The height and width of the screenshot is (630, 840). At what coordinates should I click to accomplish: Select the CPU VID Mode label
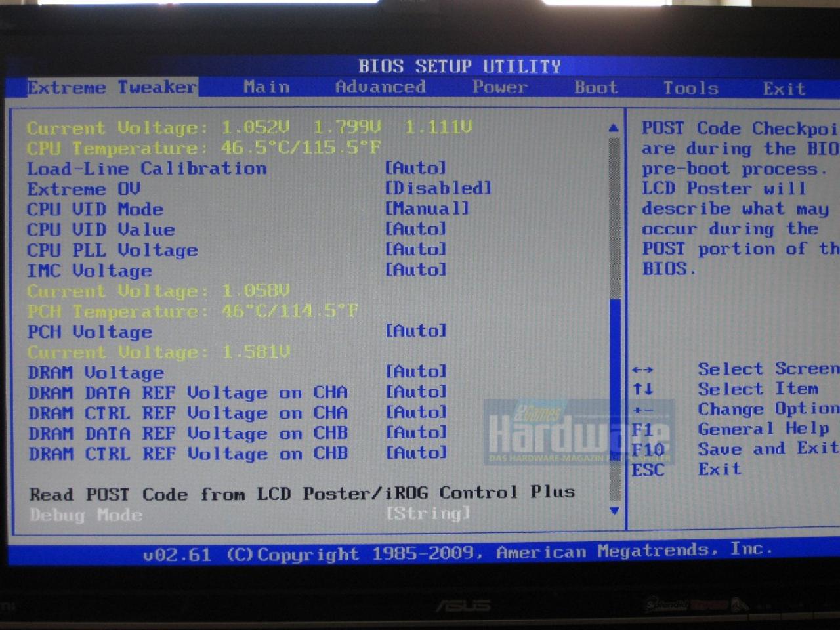click(95, 209)
